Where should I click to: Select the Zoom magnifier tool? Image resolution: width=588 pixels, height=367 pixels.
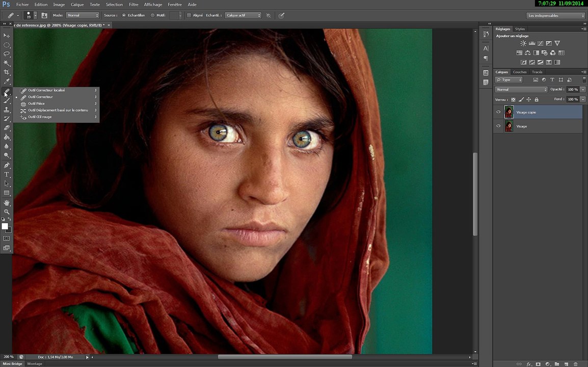[7, 212]
